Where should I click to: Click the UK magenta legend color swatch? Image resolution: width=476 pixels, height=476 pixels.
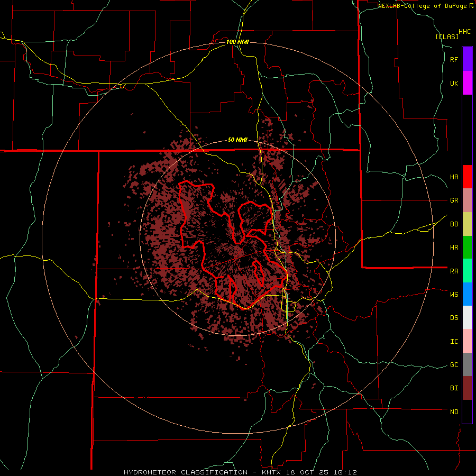tap(467, 83)
